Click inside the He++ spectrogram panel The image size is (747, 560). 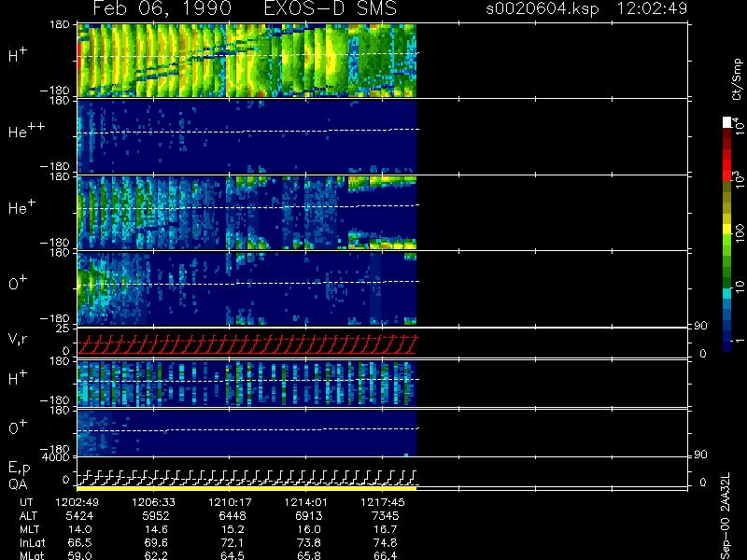pos(247,136)
